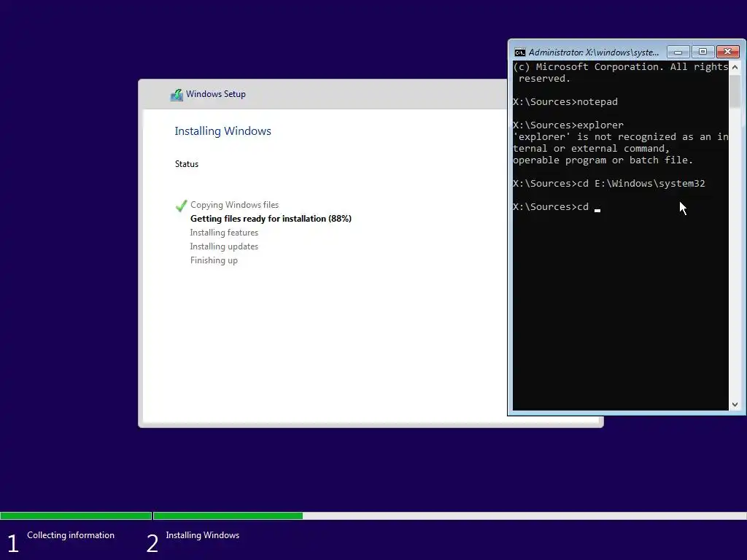Image resolution: width=747 pixels, height=560 pixels.
Task: Click the X:\Sources>notepad command line
Action: (565, 102)
